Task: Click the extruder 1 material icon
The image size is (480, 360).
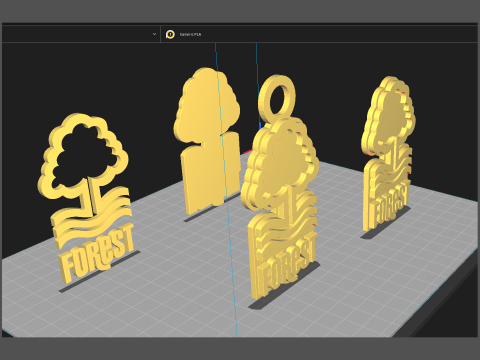Action: pos(170,34)
